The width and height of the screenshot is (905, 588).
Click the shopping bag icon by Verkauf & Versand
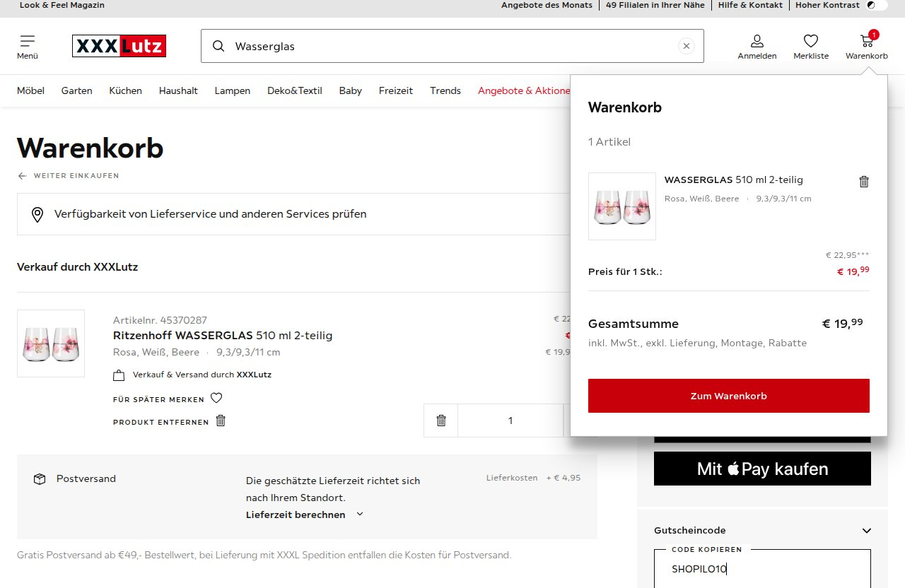point(119,375)
